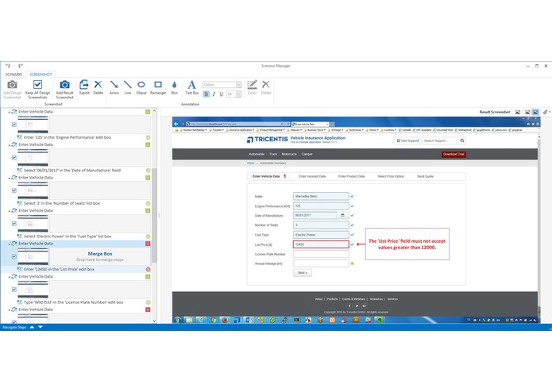The width and height of the screenshot is (552, 392).
Task: Click steps list scrollbar up arrow
Action: pyautogui.click(x=154, y=111)
